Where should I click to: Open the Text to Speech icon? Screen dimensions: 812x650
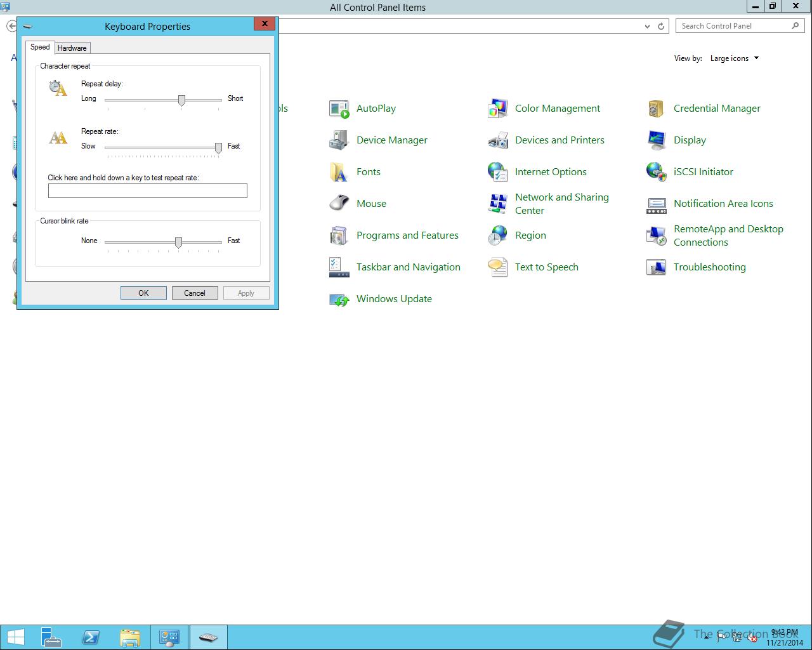coord(498,267)
